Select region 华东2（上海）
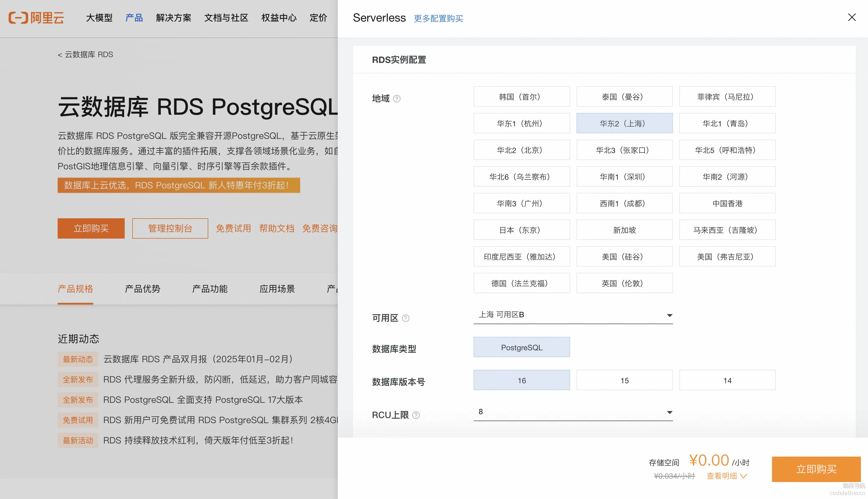 (x=624, y=123)
